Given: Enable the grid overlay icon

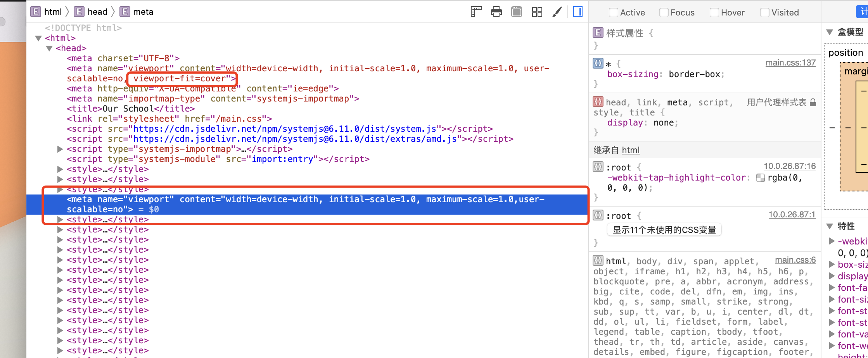Looking at the screenshot, I should pos(537,12).
